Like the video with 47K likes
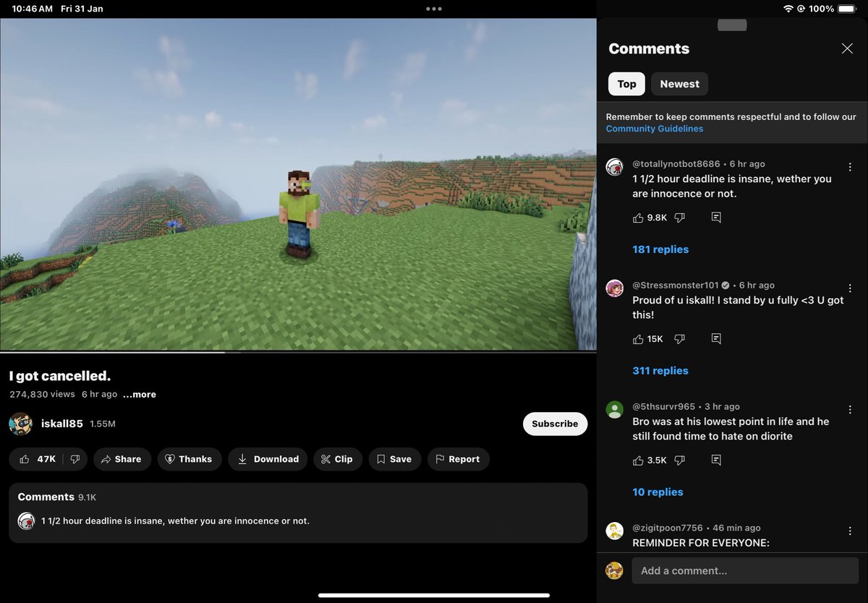Screen dimensions: 868x603 click(37, 459)
